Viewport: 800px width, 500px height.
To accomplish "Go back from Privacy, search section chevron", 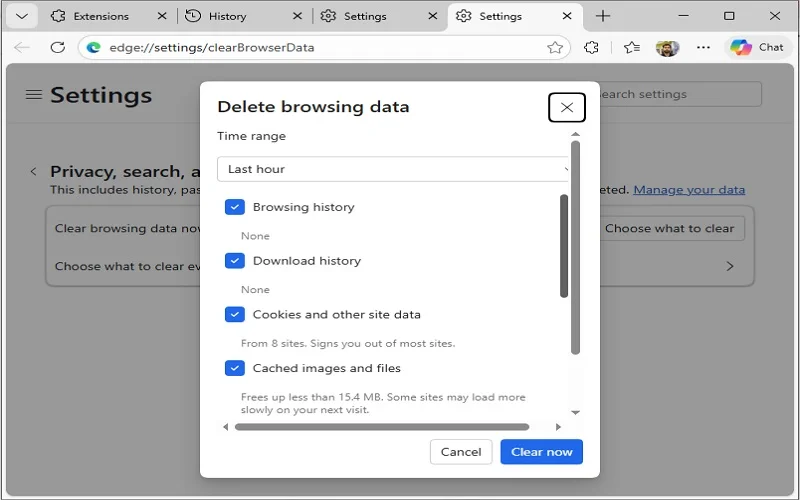I will click(33, 171).
